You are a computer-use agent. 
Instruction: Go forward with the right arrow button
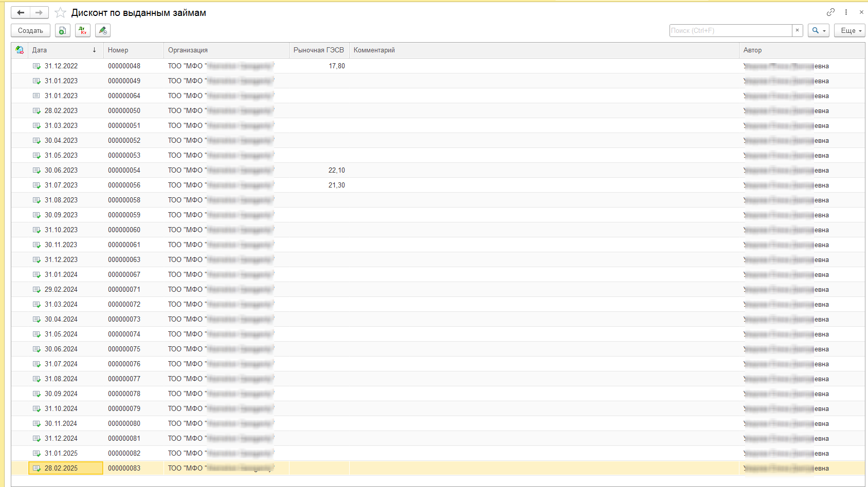click(x=39, y=12)
